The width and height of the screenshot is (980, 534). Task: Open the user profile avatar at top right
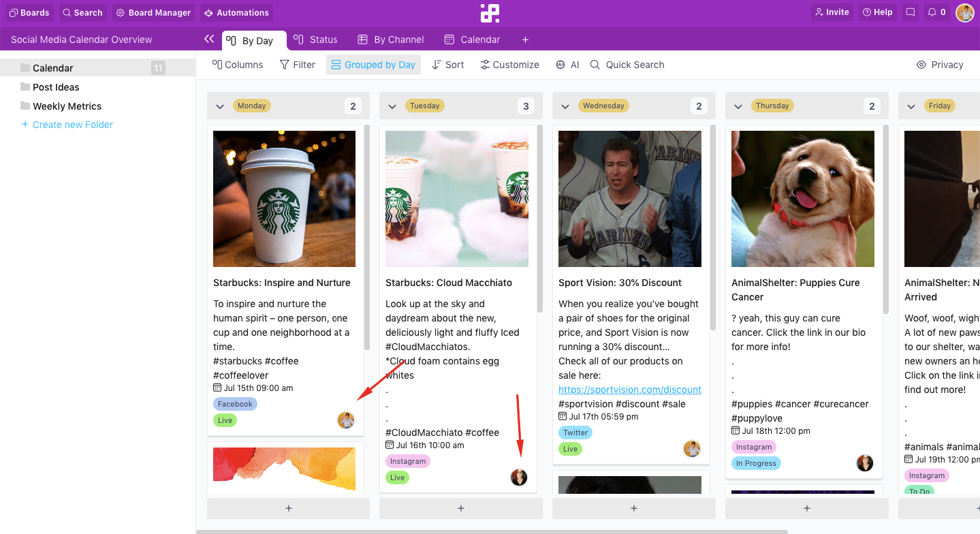[x=964, y=12]
